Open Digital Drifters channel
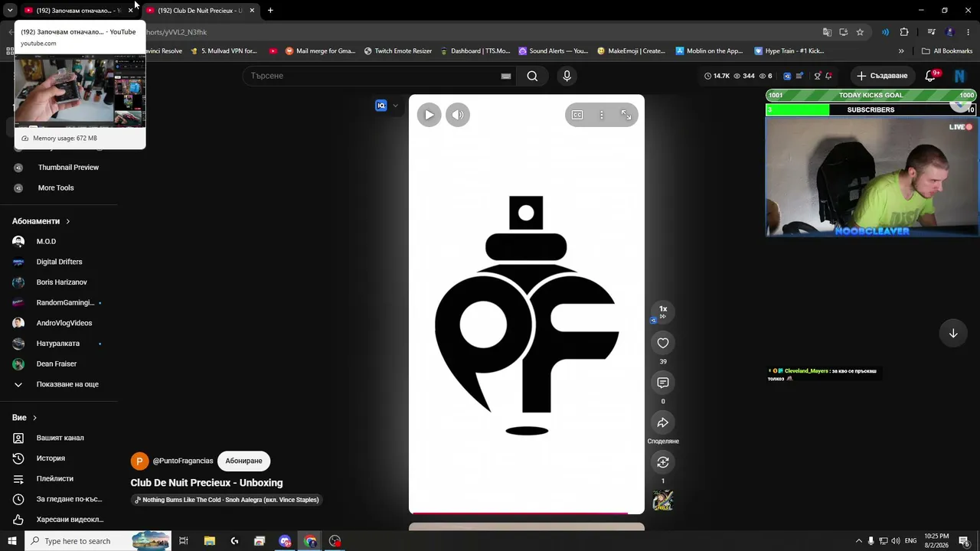Screen dimensions: 980x551 point(59,262)
